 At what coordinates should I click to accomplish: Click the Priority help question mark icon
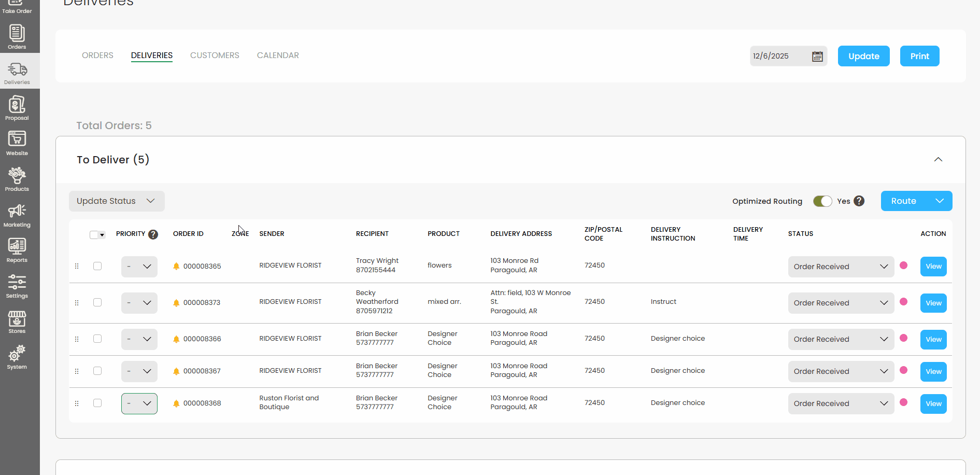153,234
